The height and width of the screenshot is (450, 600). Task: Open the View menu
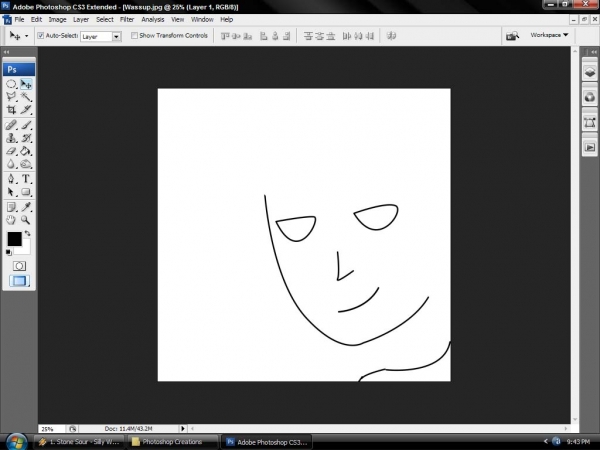pyautogui.click(x=178, y=20)
